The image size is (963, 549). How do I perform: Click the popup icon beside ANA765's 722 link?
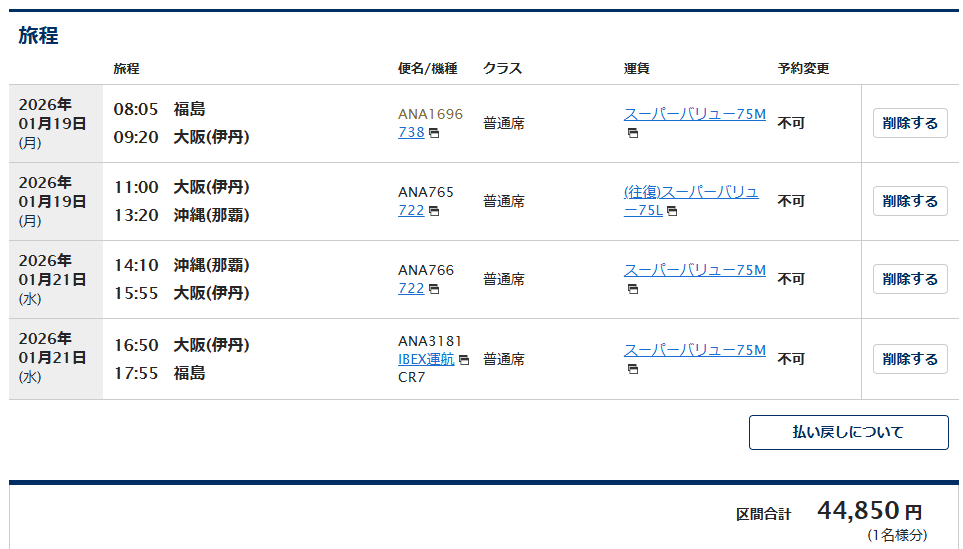point(434,211)
